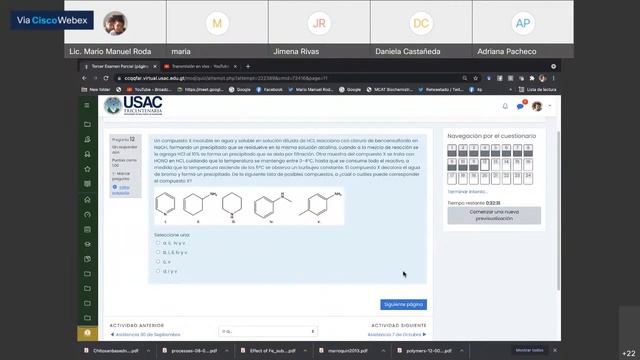Click Adriana Pacheco participant tile
This screenshot has width=640, height=360.
(523, 29)
